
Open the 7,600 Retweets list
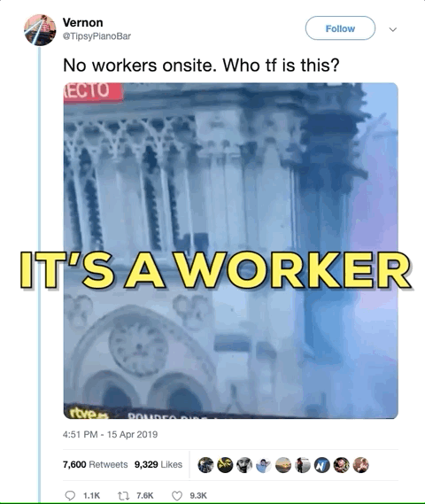point(95,464)
